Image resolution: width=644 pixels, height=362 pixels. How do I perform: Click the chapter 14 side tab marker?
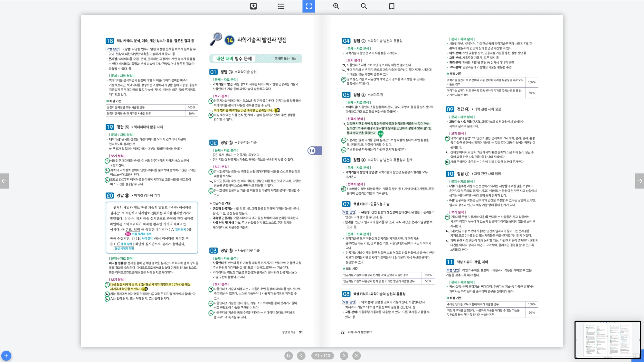coord(314,151)
